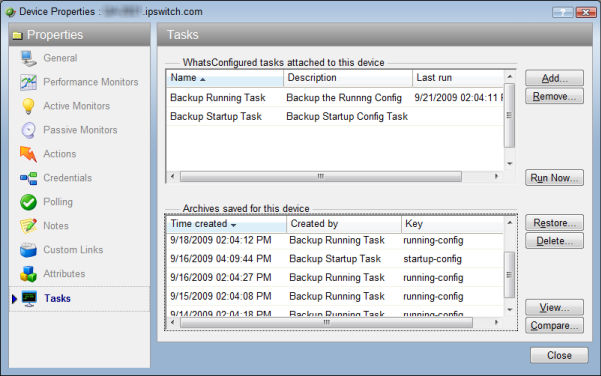The image size is (601, 376).
Task: Open the Custom Links page label
Action: [x=73, y=250]
